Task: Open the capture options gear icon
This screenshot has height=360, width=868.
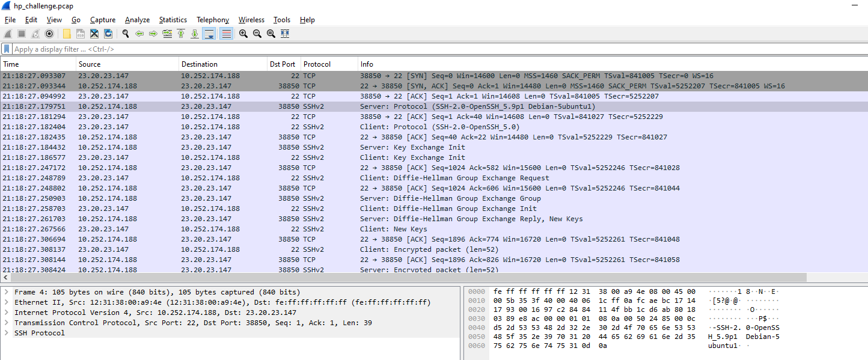Action: pyautogui.click(x=49, y=34)
